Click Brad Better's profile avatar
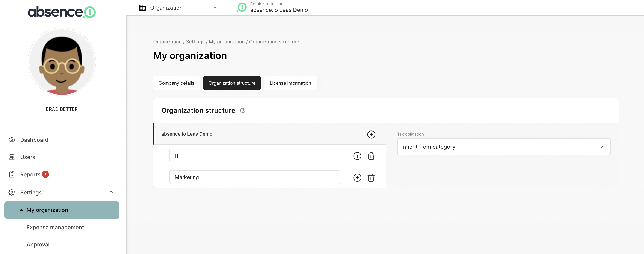The image size is (644, 254). [62, 62]
